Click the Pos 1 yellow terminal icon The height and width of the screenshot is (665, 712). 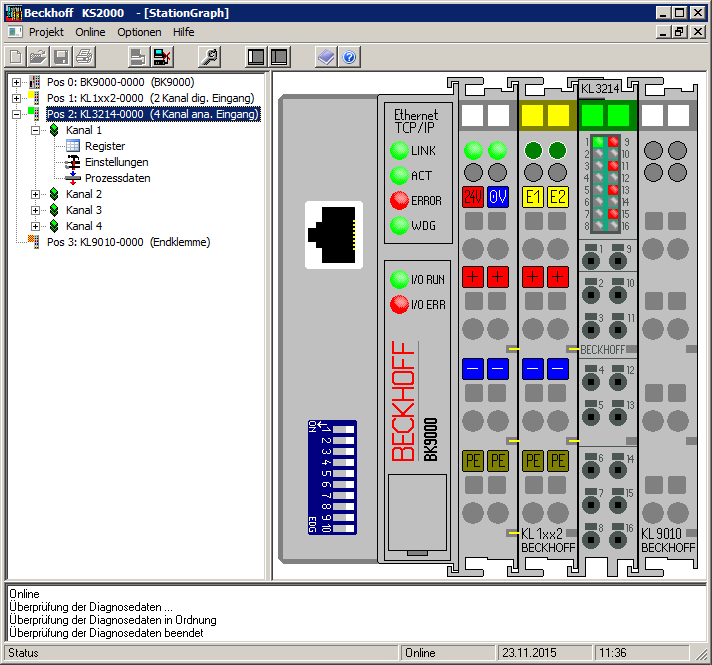coord(34,98)
